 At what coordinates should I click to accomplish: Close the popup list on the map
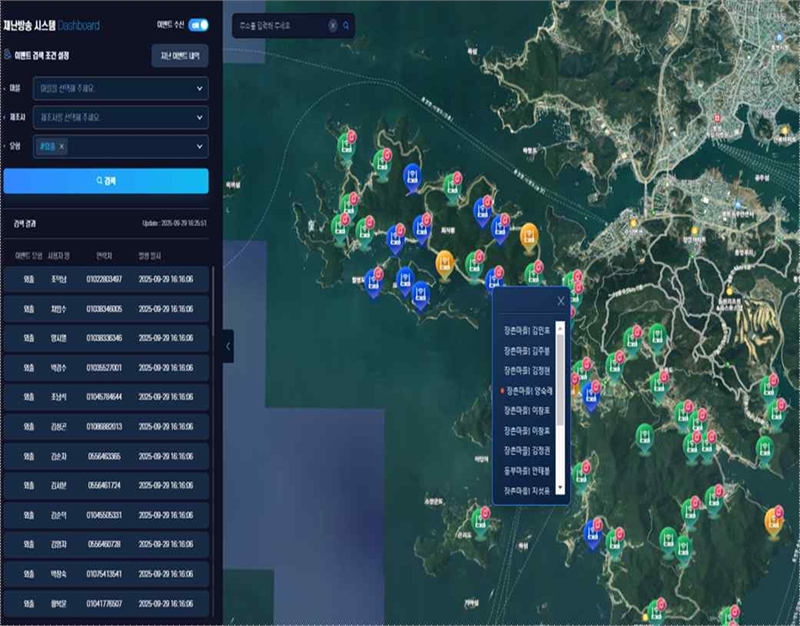tap(561, 300)
